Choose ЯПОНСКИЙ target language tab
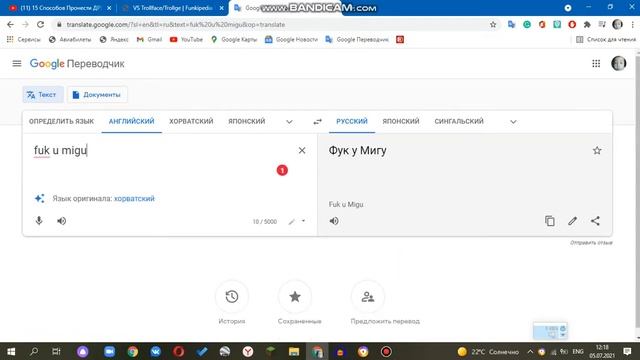The image size is (640, 360). tap(401, 121)
